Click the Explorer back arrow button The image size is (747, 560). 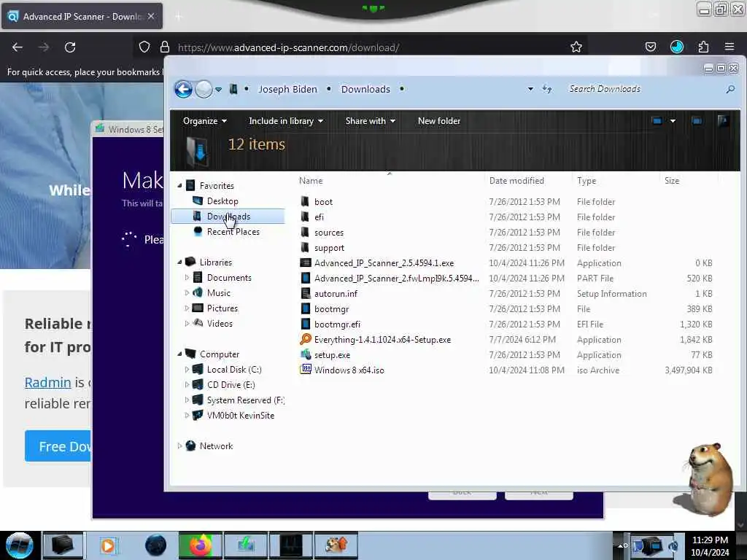[183, 89]
